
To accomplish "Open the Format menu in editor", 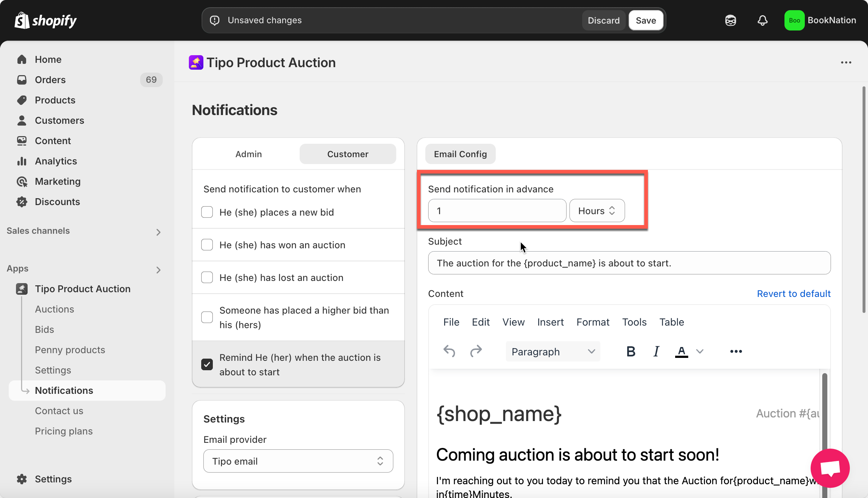I will pos(593,322).
